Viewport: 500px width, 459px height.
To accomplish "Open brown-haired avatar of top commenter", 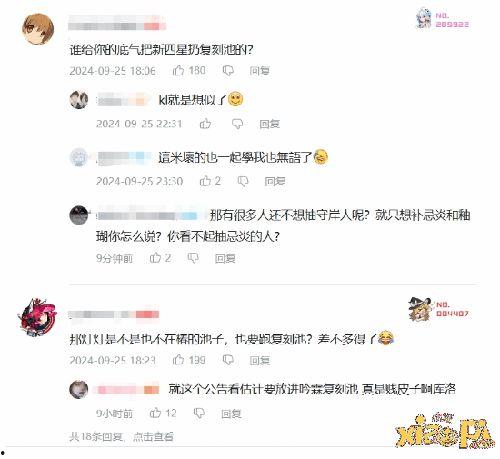I will pyautogui.click(x=38, y=29).
